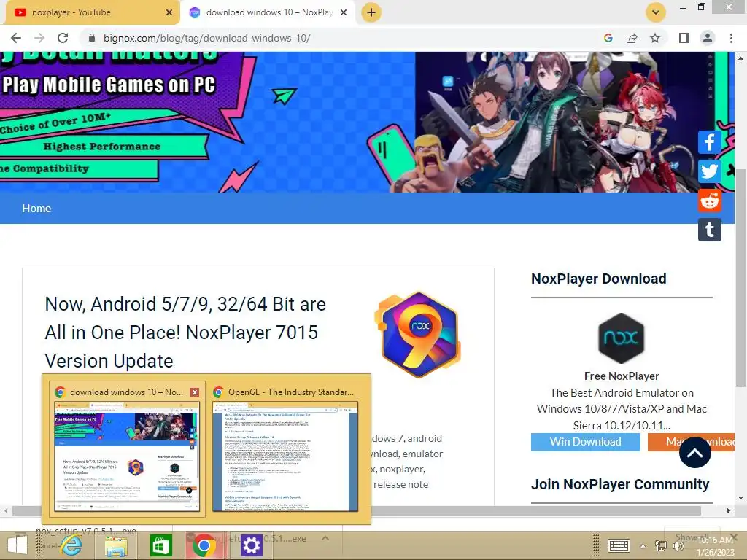
Task: Open the touch keyboard tray icon
Action: tap(619, 545)
